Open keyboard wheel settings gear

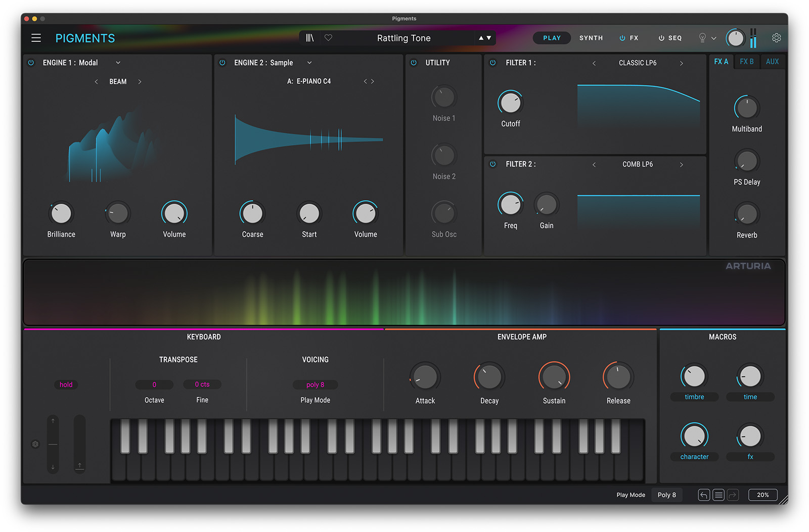(35, 444)
